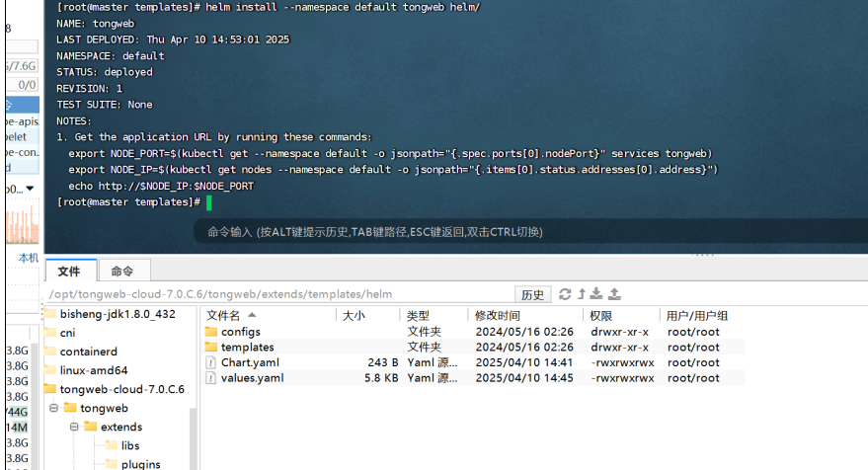This screenshot has width=868, height=470.
Task: Select the plugins folder in tree
Action: pos(140,464)
